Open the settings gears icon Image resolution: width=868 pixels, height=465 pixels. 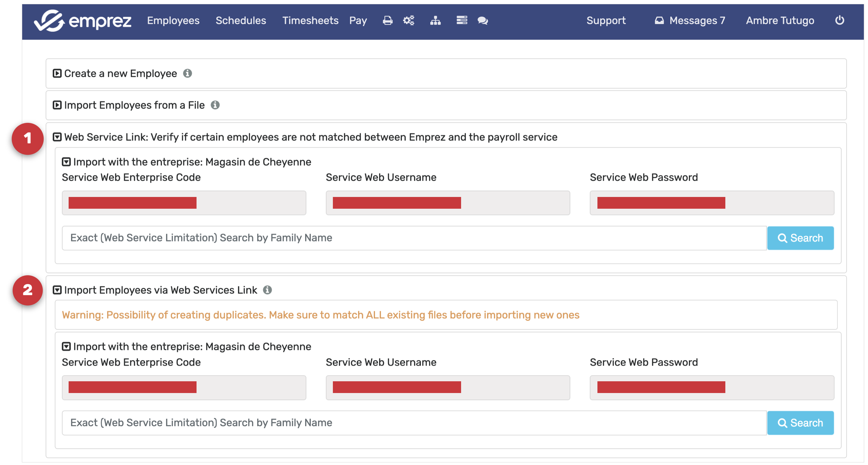(409, 21)
